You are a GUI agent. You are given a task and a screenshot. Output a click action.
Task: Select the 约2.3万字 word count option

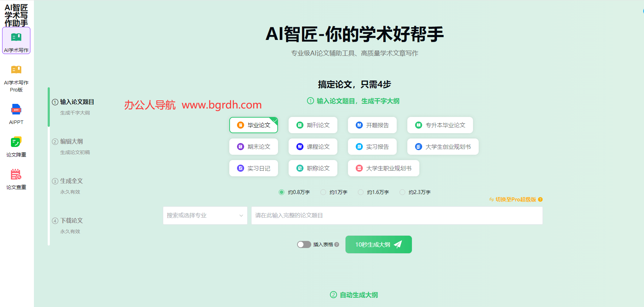click(x=402, y=192)
